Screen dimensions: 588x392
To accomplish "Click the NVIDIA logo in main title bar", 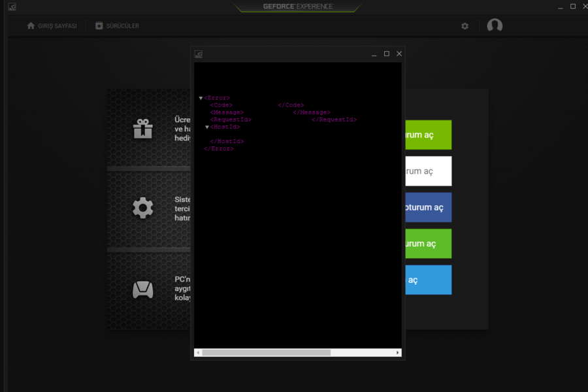I will click(12, 7).
